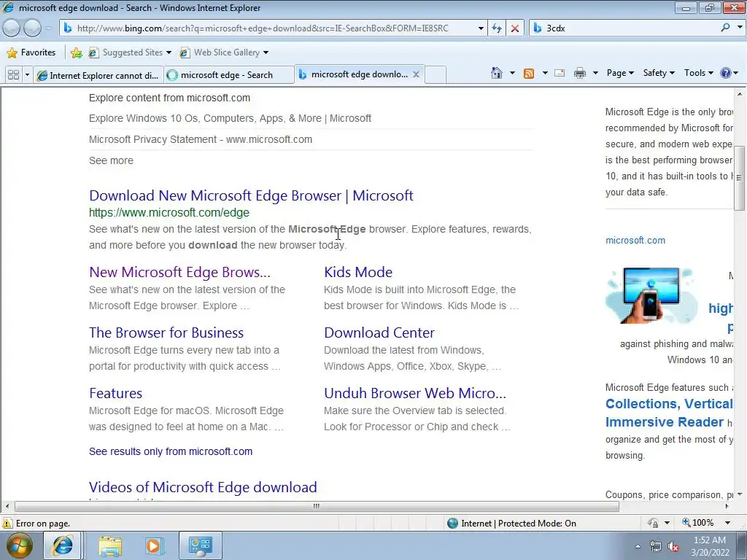The width and height of the screenshot is (747, 560).
Task: Expand the address bar dropdown
Action: [x=481, y=28]
